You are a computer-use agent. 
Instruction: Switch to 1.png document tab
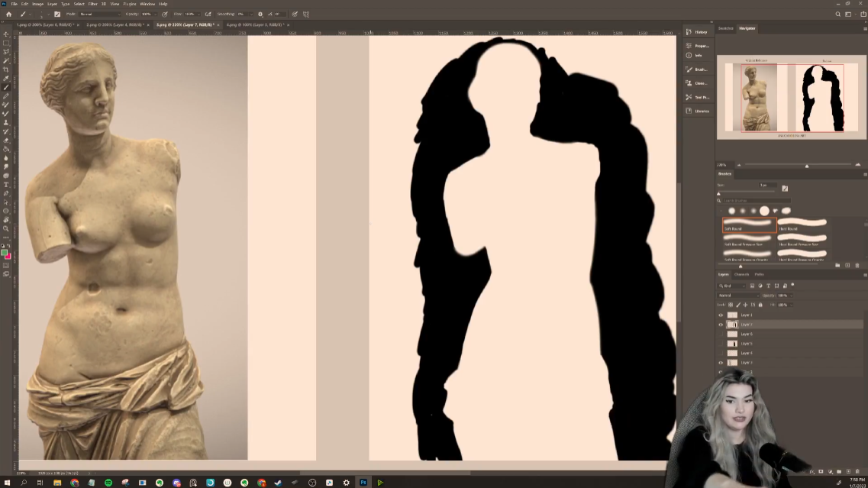(x=45, y=25)
